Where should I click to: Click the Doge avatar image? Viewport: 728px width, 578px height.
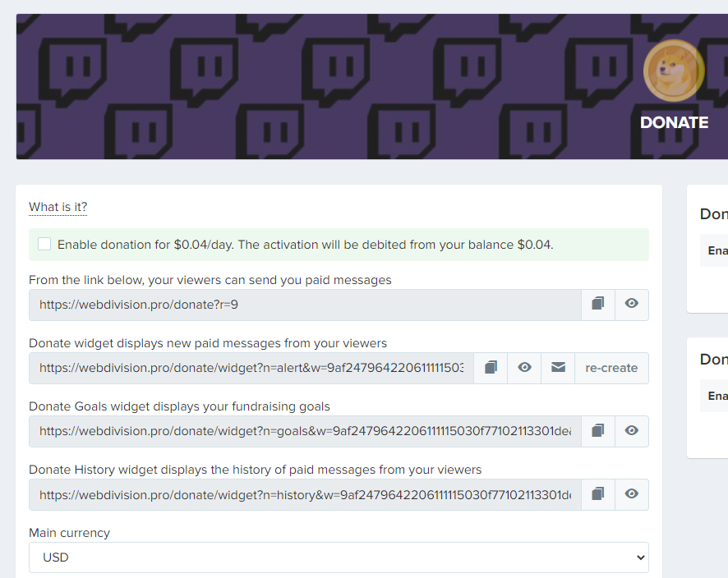point(673,70)
